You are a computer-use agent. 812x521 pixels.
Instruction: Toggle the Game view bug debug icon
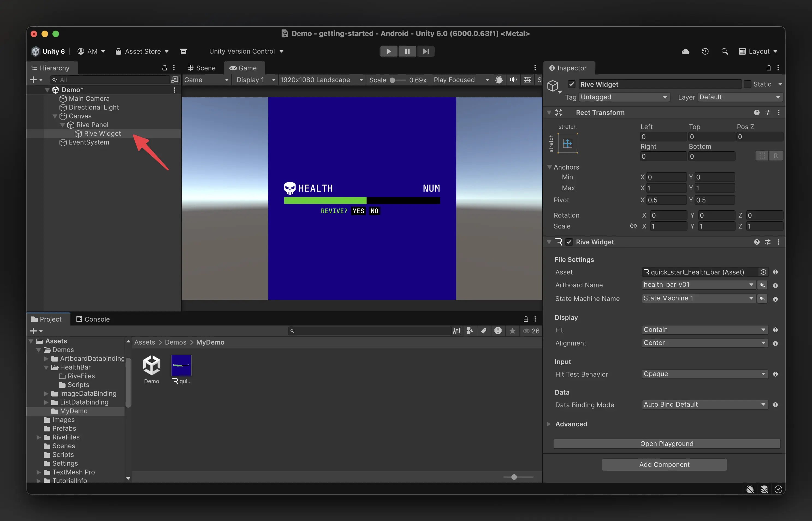point(499,80)
